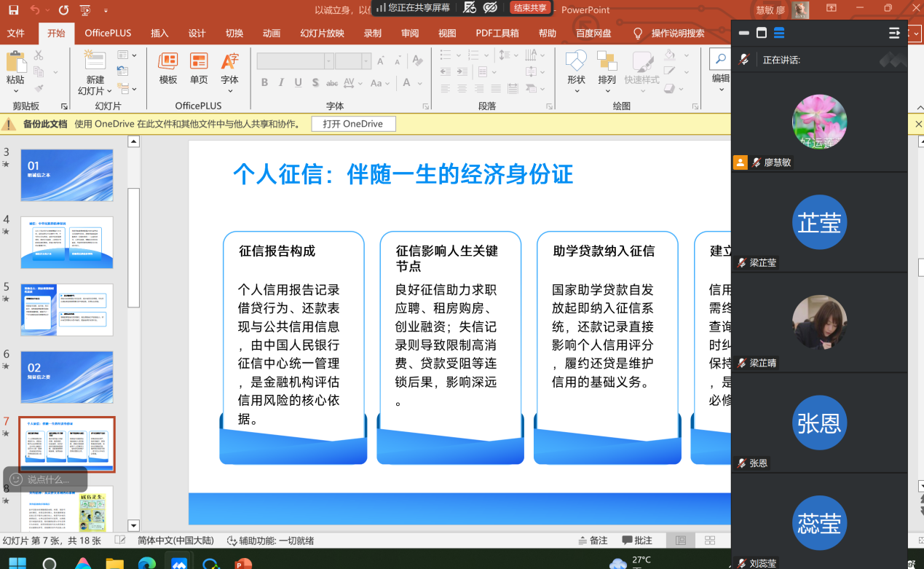Undo the last action
The height and width of the screenshot is (569, 924).
point(35,10)
